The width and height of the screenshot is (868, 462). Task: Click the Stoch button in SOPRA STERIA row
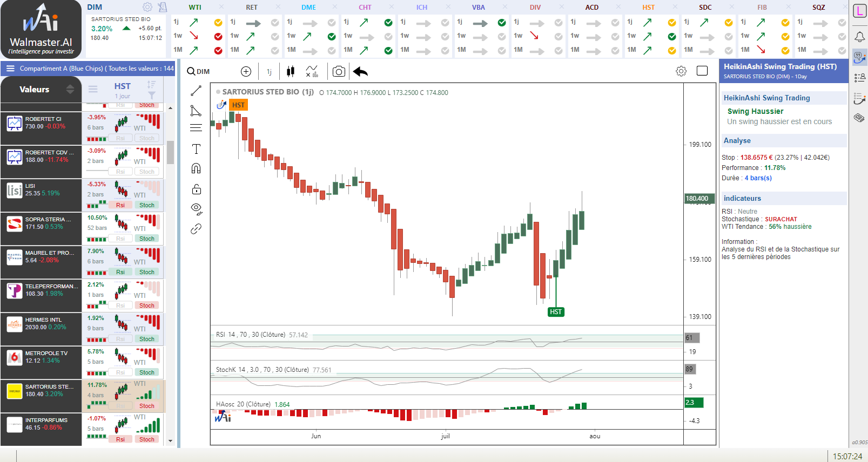point(147,239)
